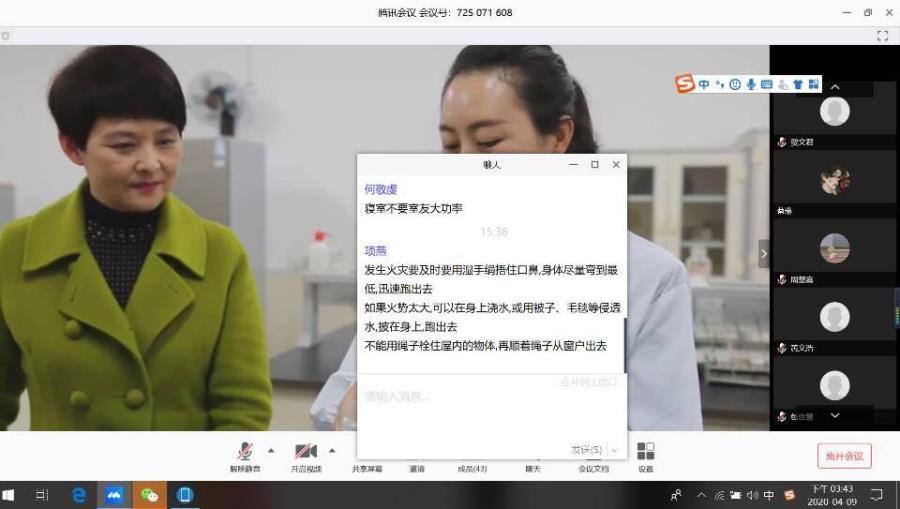Open microphone options arrow beside 解除静音

271,451
